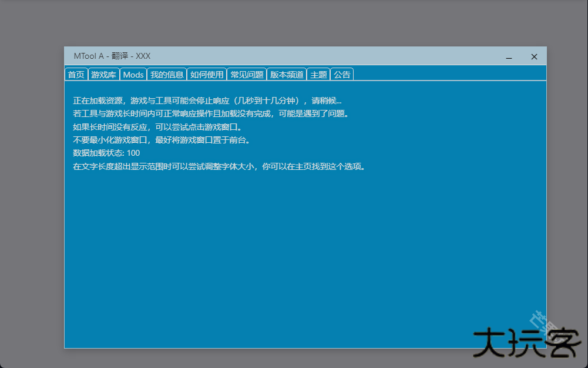The height and width of the screenshot is (368, 588).
Task: Click the 正在加载资源 message line
Action: (x=207, y=101)
